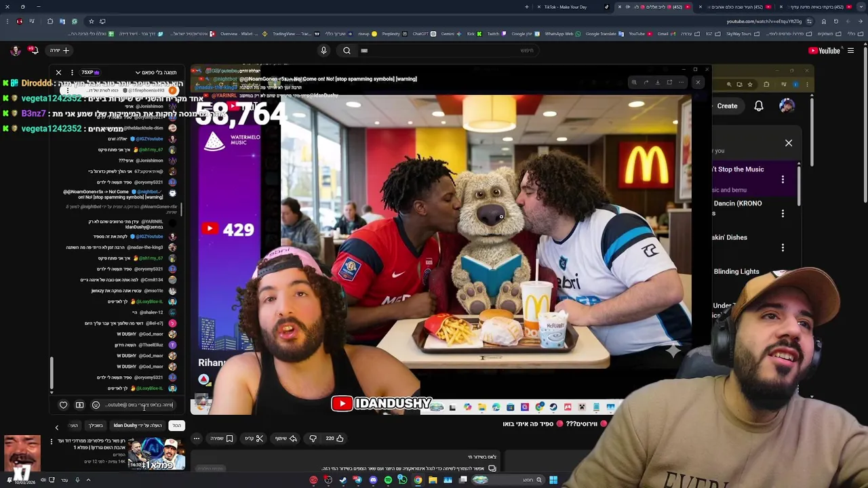Click the Windows Start button in taskbar
Viewport: 868px width, 488px height.
(553, 480)
